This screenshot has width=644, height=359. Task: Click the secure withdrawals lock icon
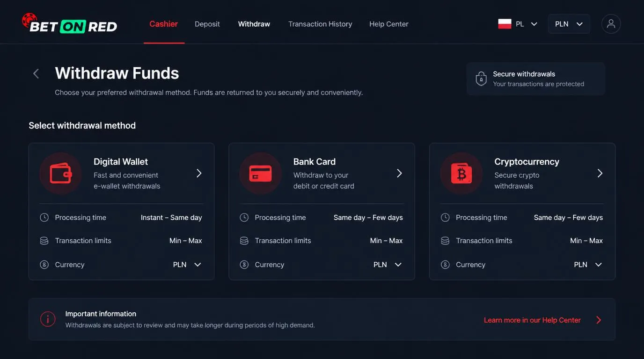pyautogui.click(x=481, y=79)
